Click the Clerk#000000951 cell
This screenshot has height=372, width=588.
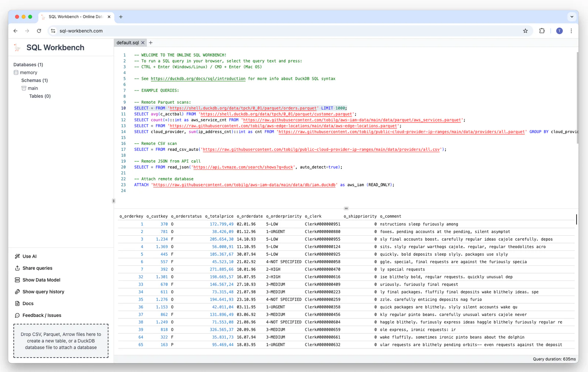pos(323,224)
